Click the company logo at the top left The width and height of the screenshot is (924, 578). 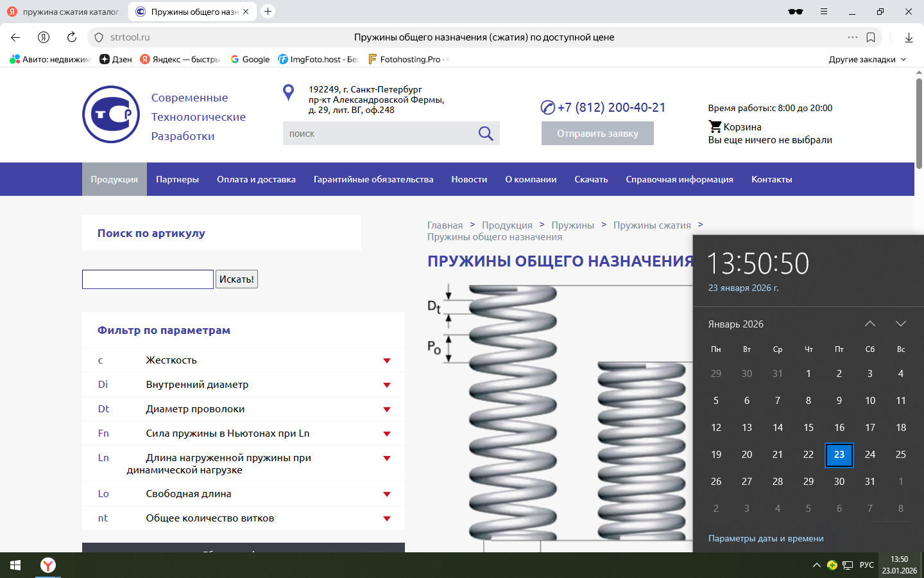point(111,114)
